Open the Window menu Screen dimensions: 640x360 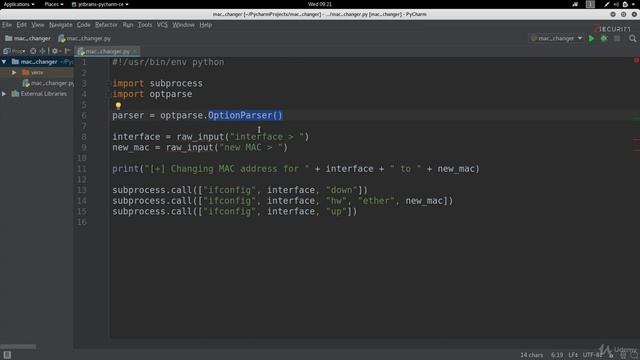(x=183, y=25)
